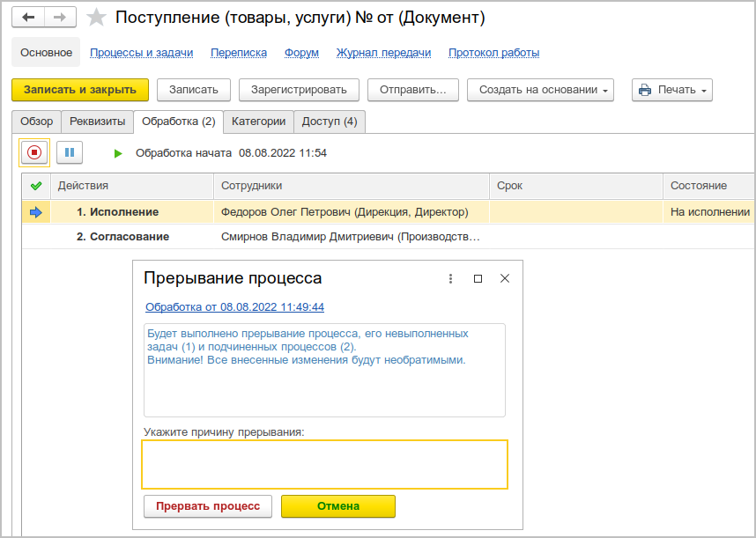Open the Печать dropdown menu
This screenshot has height=538, width=756.
[671, 90]
